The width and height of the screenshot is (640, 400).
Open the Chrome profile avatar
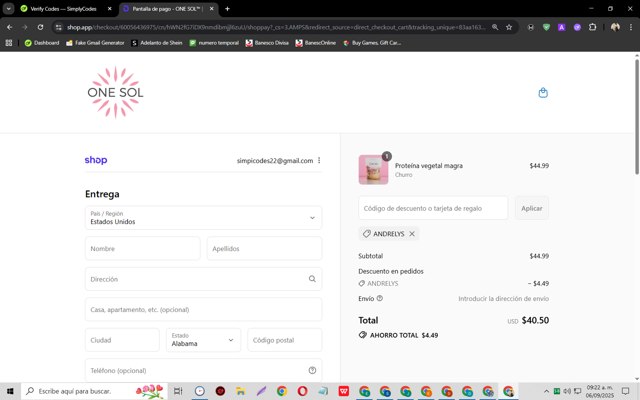click(x=615, y=27)
